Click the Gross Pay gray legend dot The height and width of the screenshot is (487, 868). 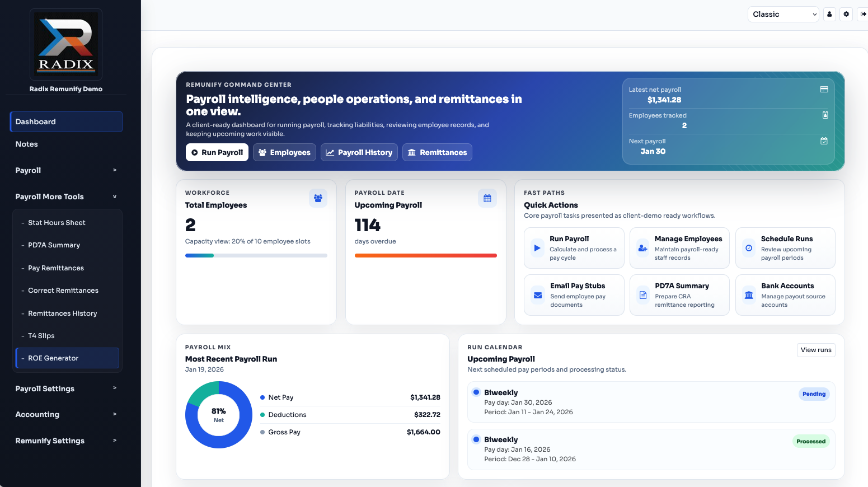tap(262, 432)
